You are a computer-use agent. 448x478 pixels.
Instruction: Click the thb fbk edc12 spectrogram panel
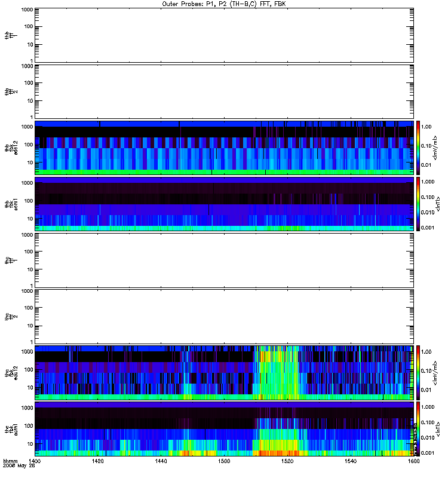(224, 148)
